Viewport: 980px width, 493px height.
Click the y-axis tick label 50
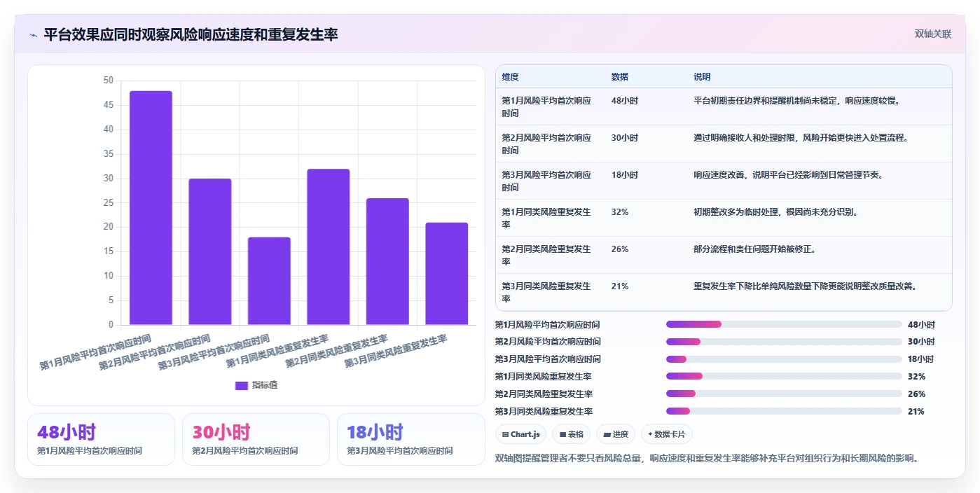pos(108,81)
